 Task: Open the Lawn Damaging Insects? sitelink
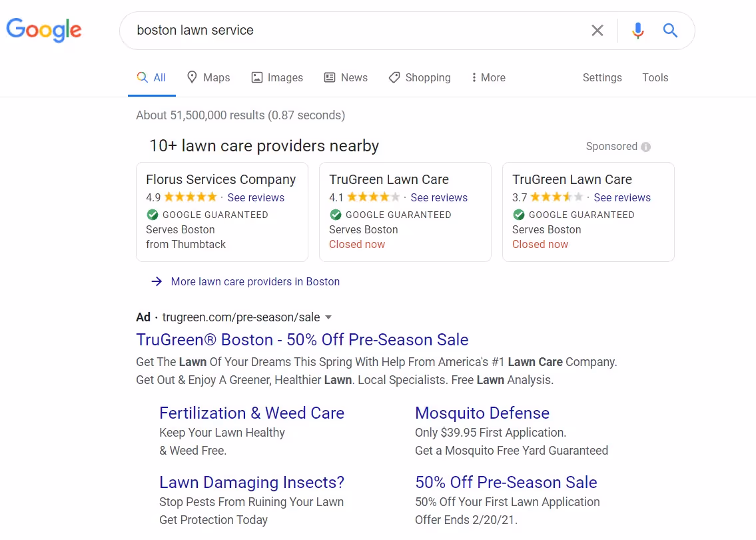pyautogui.click(x=252, y=483)
